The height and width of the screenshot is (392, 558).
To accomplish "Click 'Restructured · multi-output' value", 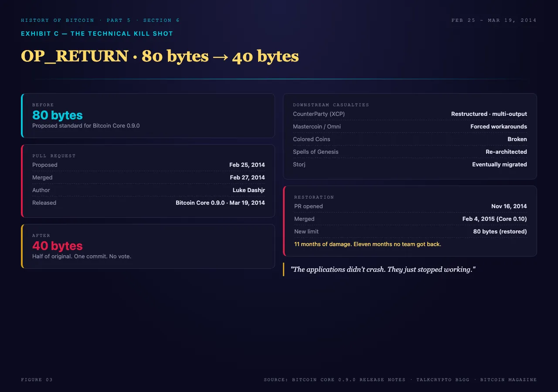I will point(489,114).
